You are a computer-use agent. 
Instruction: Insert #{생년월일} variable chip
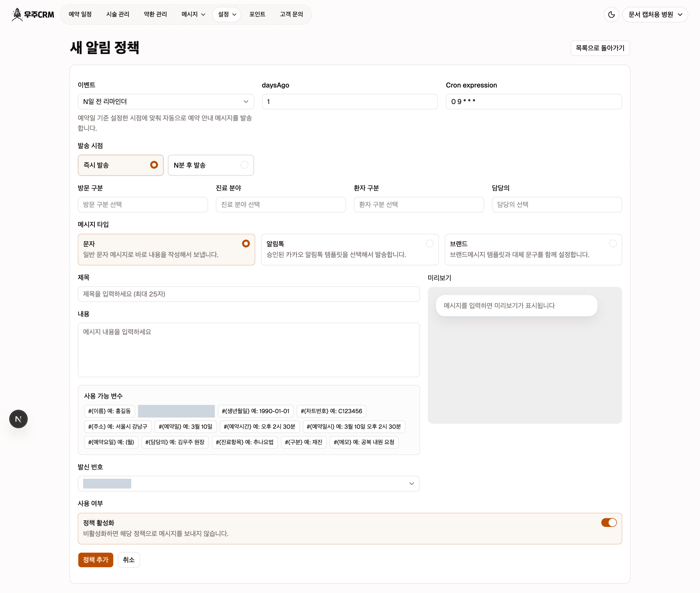click(x=255, y=411)
